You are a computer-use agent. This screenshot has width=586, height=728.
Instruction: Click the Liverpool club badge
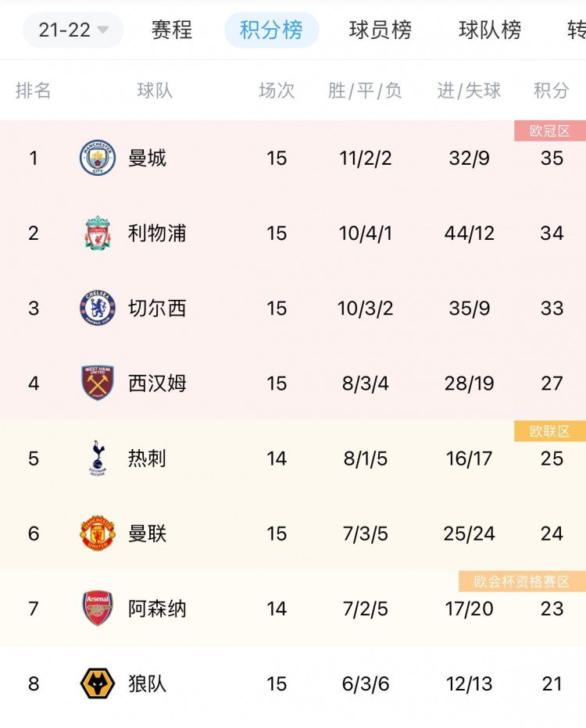[x=98, y=233]
